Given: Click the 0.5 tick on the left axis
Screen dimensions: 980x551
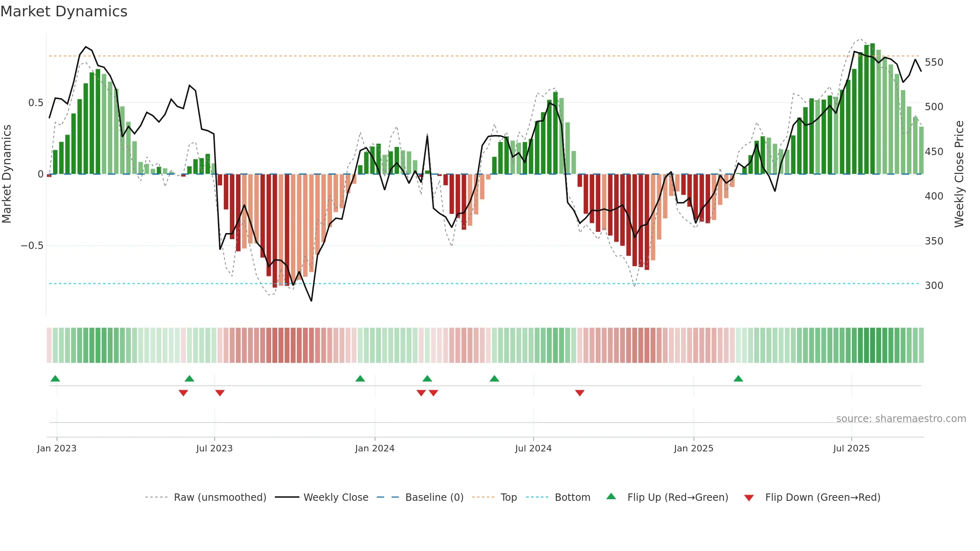Looking at the screenshot, I should point(36,102).
